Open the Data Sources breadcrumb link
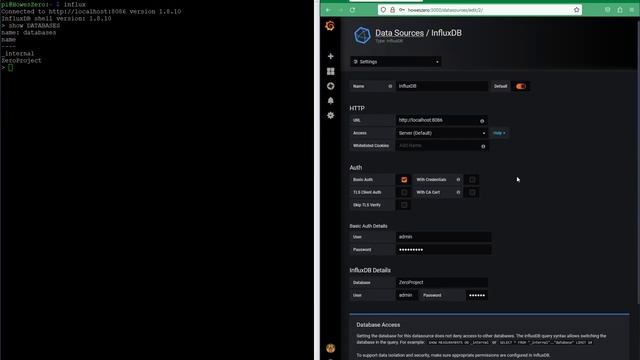 pyautogui.click(x=399, y=33)
